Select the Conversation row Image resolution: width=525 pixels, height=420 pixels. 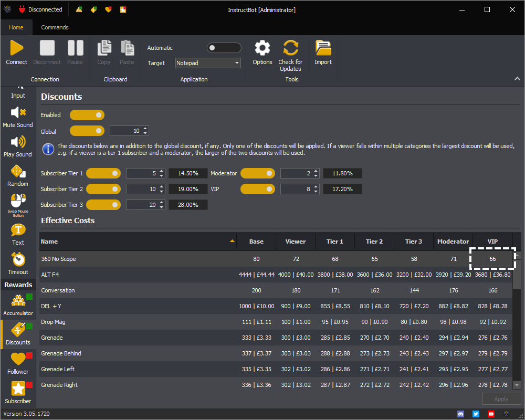click(x=276, y=290)
